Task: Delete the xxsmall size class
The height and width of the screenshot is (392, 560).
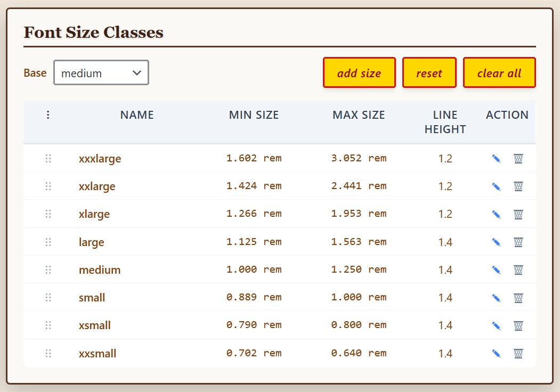Action: (x=518, y=353)
